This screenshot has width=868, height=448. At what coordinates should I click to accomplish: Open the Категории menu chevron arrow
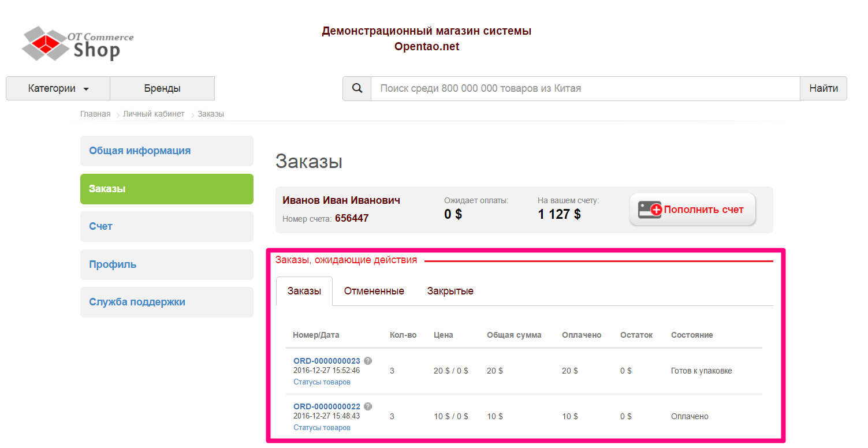[x=87, y=88]
